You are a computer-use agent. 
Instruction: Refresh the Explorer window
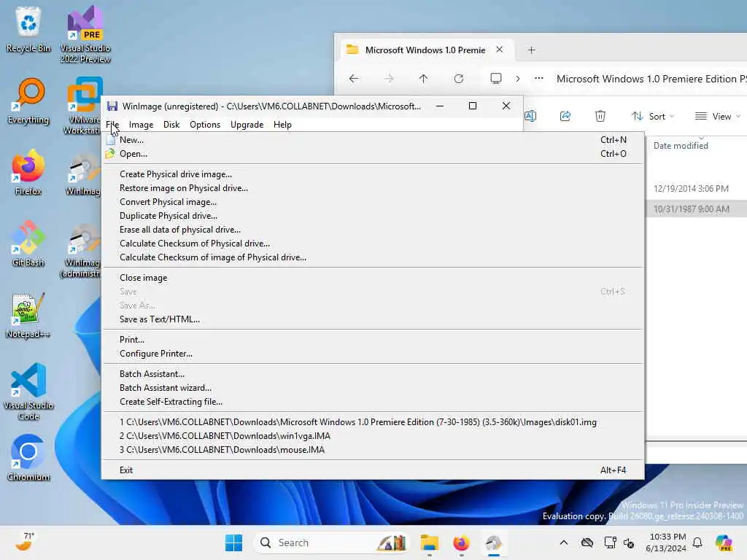pyautogui.click(x=459, y=79)
